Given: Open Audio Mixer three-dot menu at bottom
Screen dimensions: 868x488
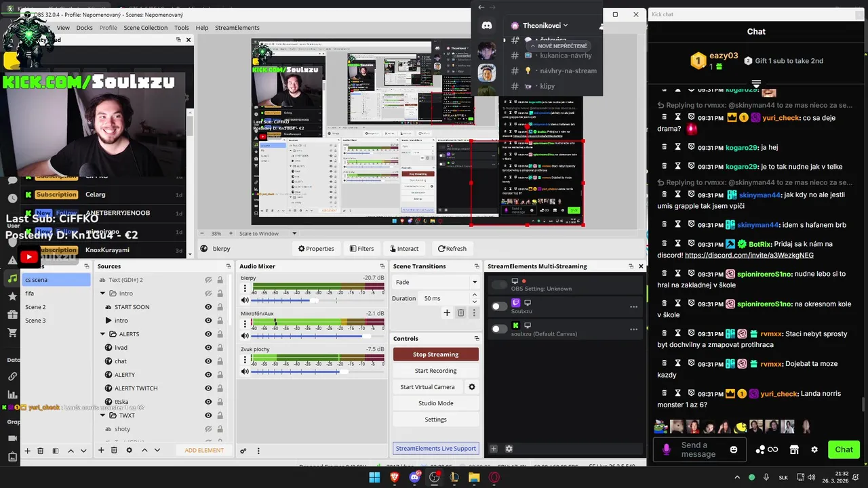Looking at the screenshot, I should 258,451.
